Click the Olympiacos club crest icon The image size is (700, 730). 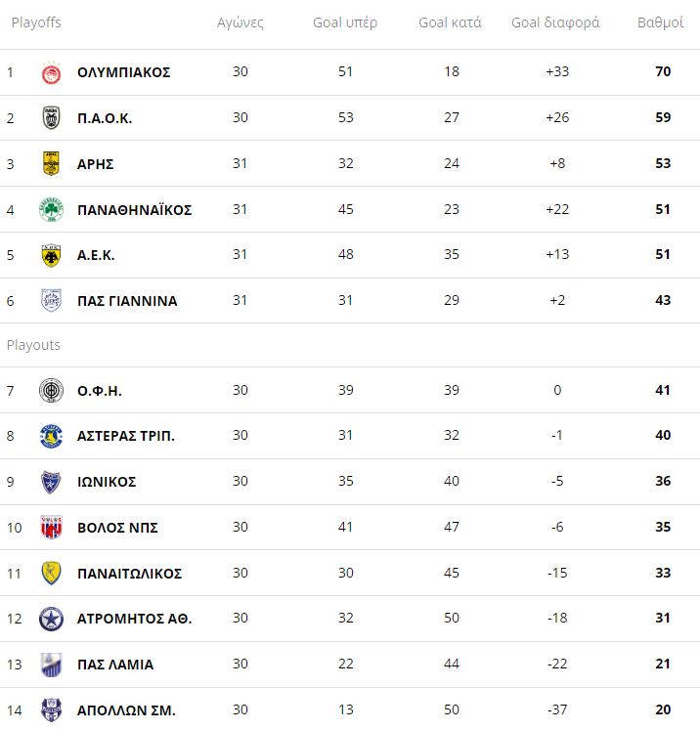51,72
